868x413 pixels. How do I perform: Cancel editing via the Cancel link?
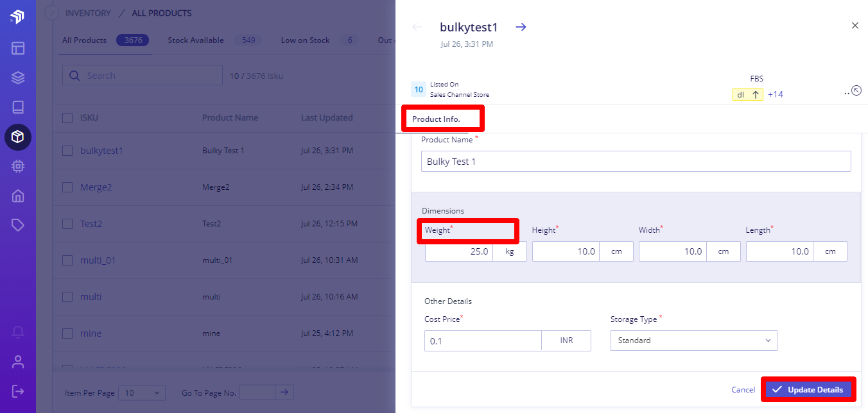[x=743, y=389]
